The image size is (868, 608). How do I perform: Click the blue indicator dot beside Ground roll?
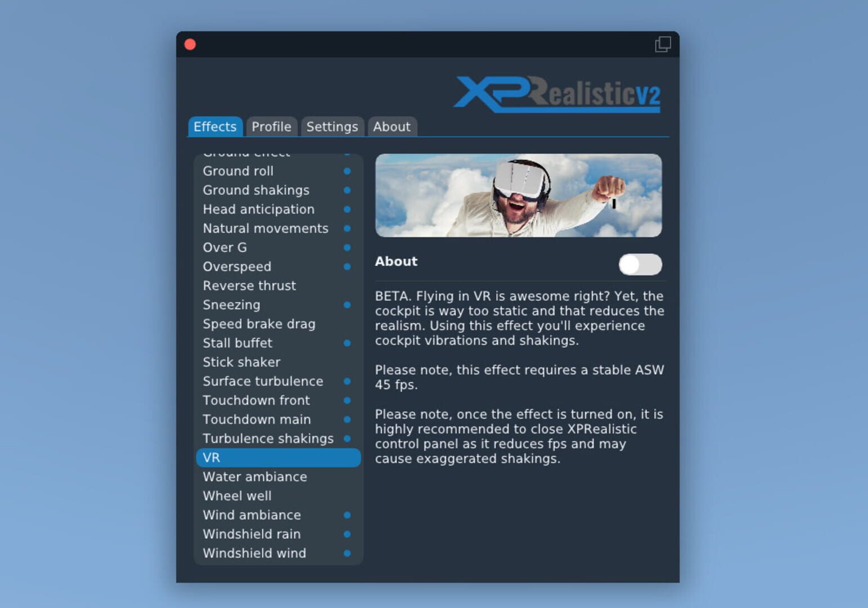click(347, 171)
